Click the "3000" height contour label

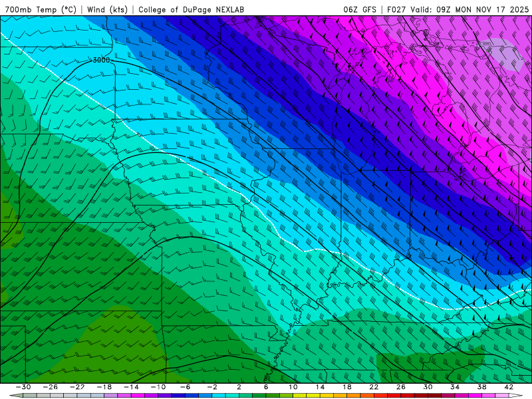[101, 60]
